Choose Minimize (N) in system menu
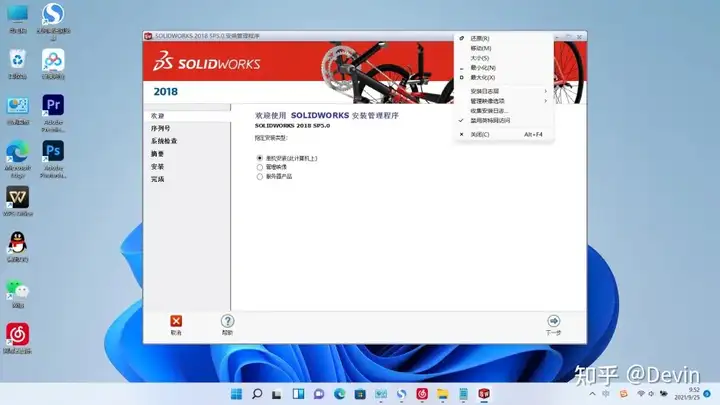The width and height of the screenshot is (720, 405). click(504, 68)
